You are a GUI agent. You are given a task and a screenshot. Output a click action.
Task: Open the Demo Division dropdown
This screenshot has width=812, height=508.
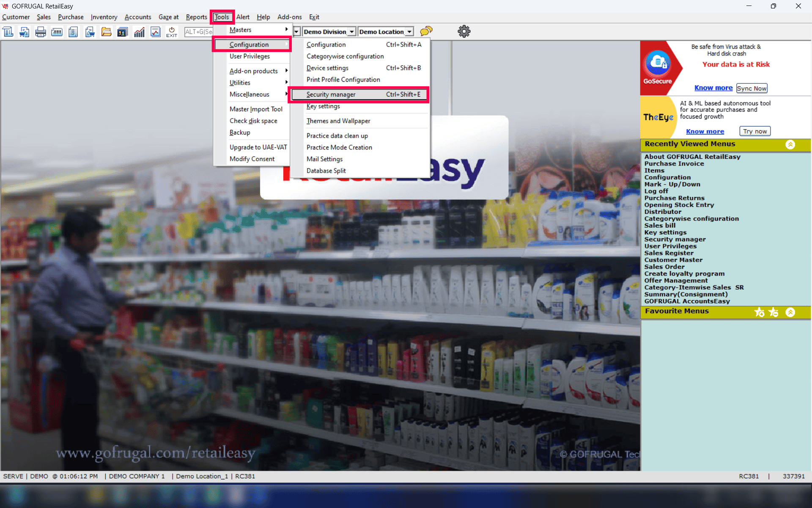[x=351, y=32]
